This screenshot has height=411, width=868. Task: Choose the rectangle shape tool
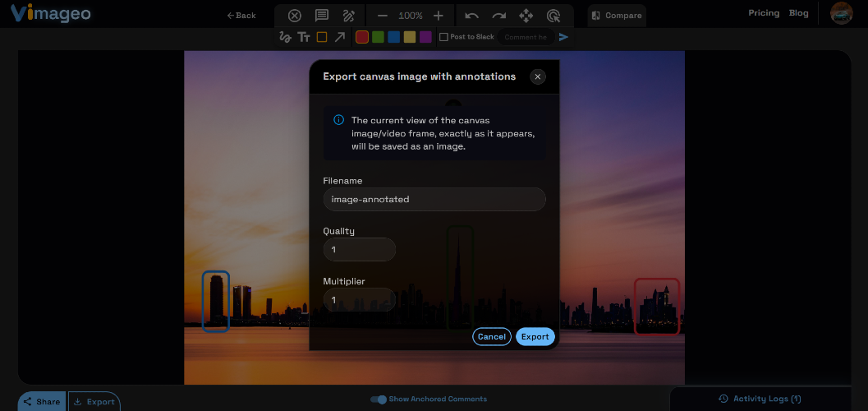[x=322, y=37]
